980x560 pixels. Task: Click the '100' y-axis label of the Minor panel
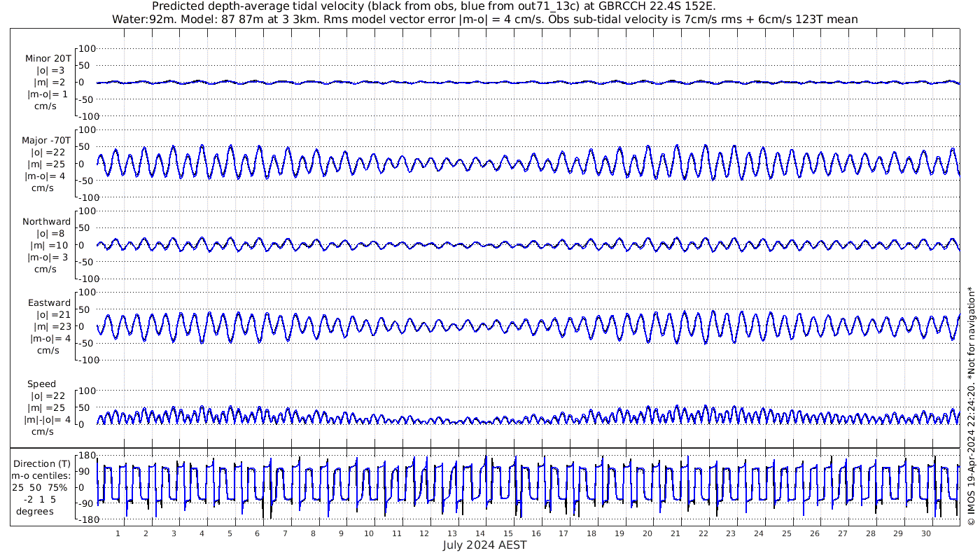pos(87,48)
